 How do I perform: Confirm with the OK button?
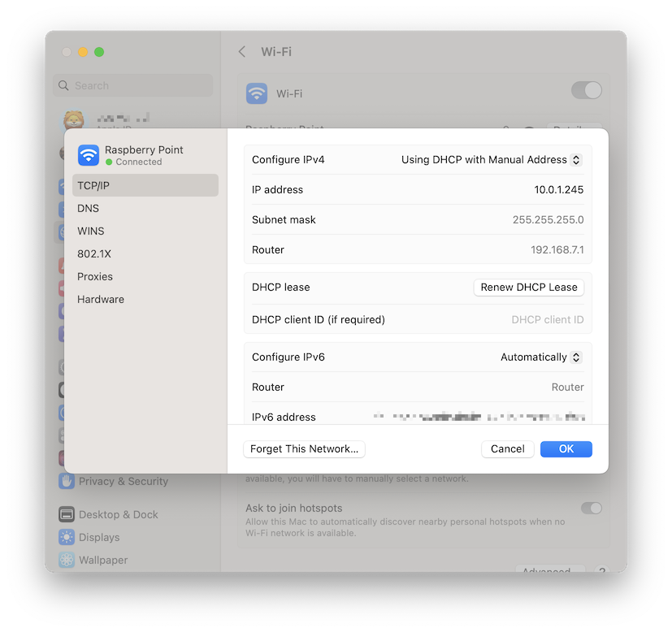(x=566, y=449)
